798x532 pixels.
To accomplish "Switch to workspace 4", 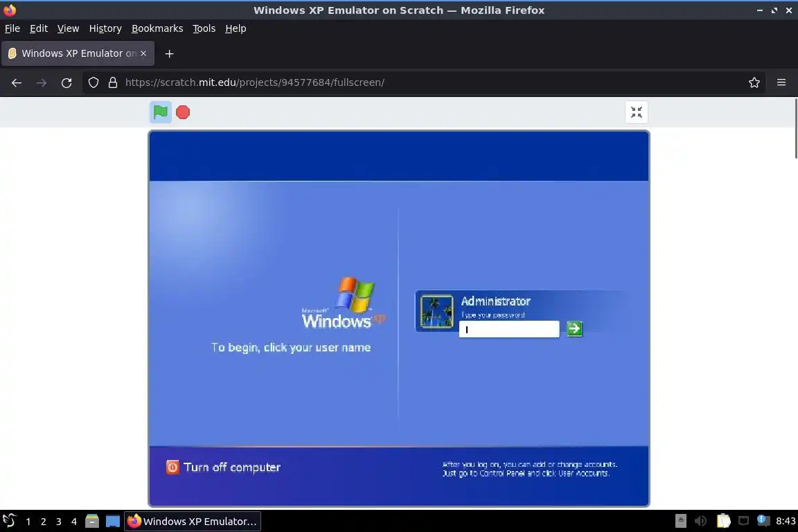I will (x=74, y=522).
